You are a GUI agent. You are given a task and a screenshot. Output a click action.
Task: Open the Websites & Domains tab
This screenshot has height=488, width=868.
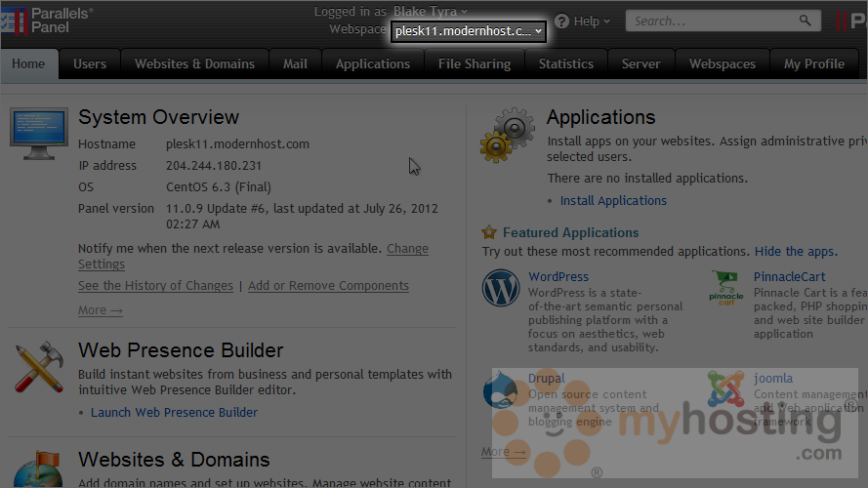tap(195, 63)
